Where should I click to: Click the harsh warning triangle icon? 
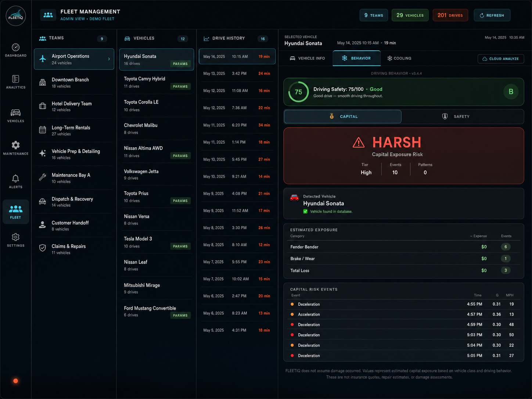click(x=359, y=142)
